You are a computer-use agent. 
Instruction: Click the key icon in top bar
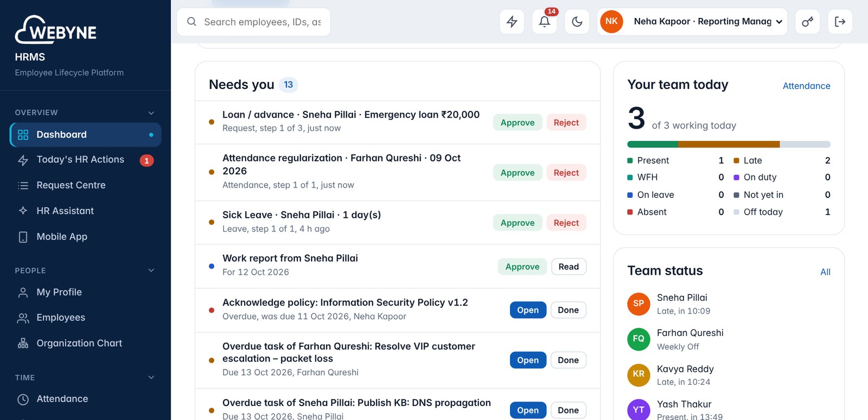(807, 22)
